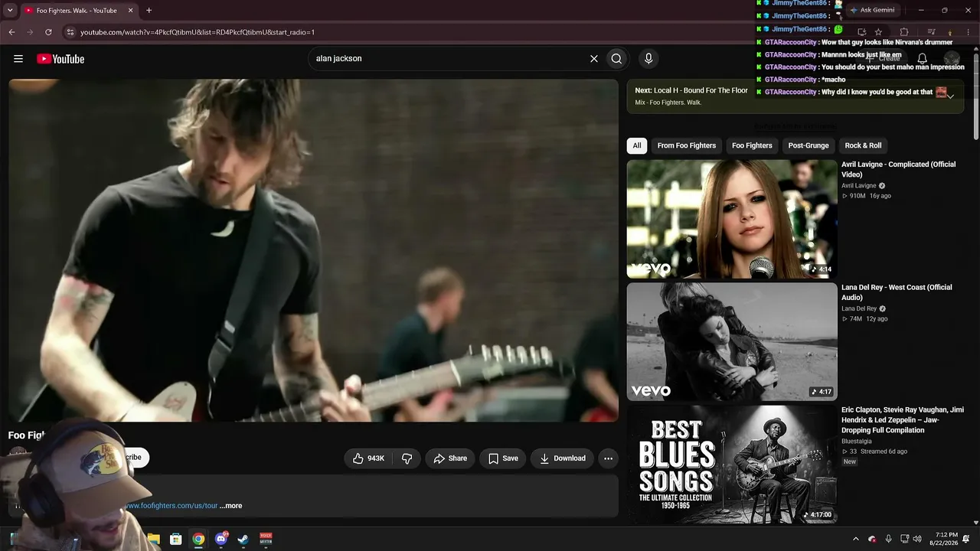Clear the 'alan jackson' search text

click(593, 59)
